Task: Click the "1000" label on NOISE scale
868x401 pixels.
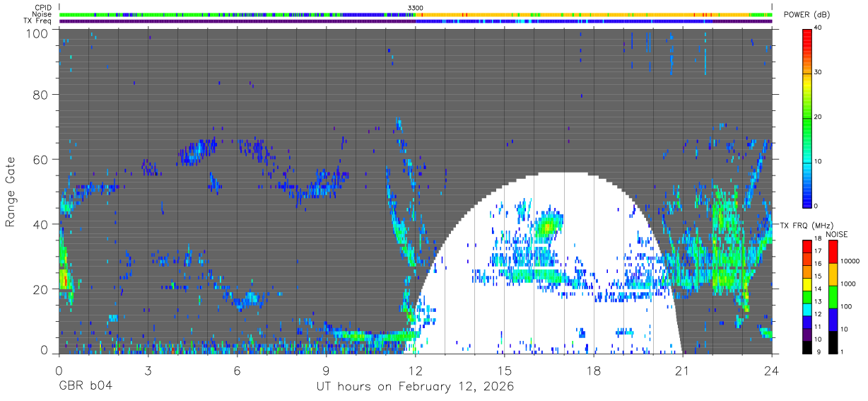Action: [x=849, y=284]
